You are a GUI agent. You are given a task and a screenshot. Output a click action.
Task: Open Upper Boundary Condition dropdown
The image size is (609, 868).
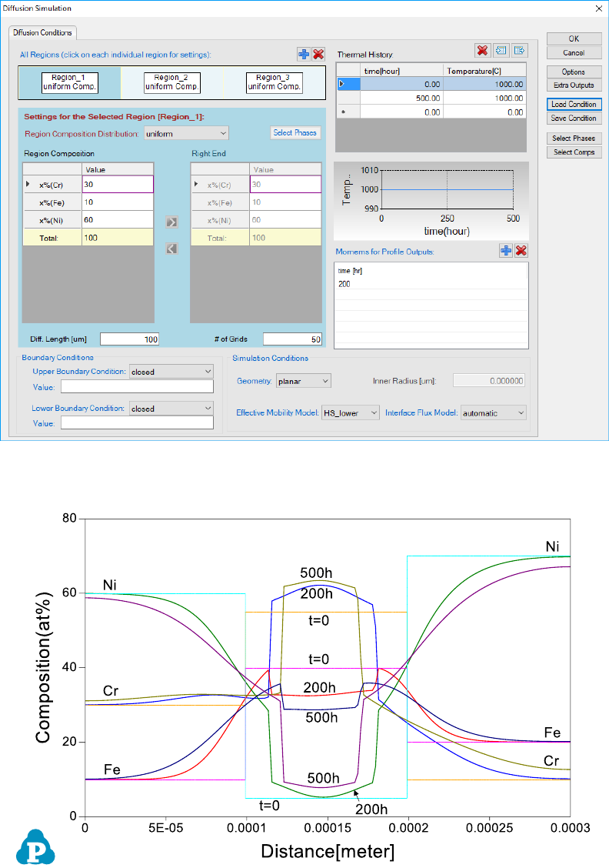click(x=171, y=372)
